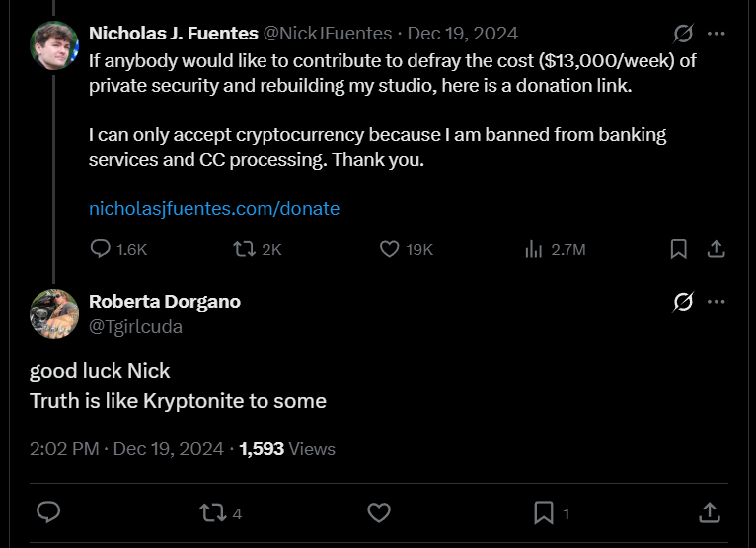Reply to Roberta Dorgano's post
Image resolution: width=756 pixels, height=548 pixels.
pyautogui.click(x=48, y=512)
